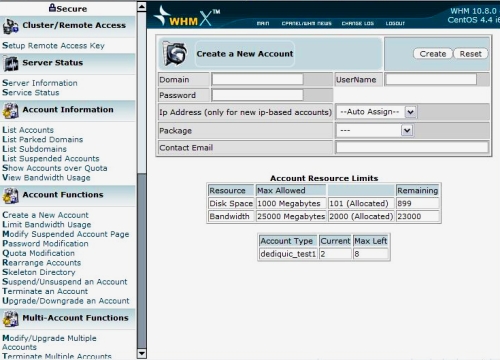Open Suspend/Unsuspend an Account link
This screenshot has width=500, height=360.
pos(65,282)
